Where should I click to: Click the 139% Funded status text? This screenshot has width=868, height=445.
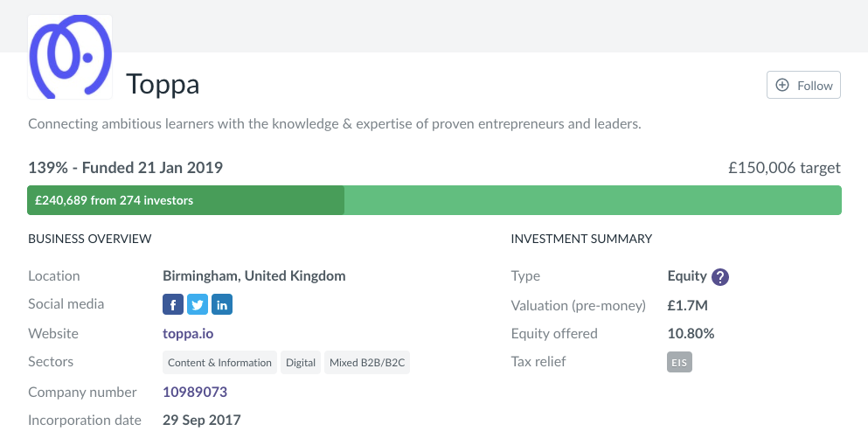[125, 168]
